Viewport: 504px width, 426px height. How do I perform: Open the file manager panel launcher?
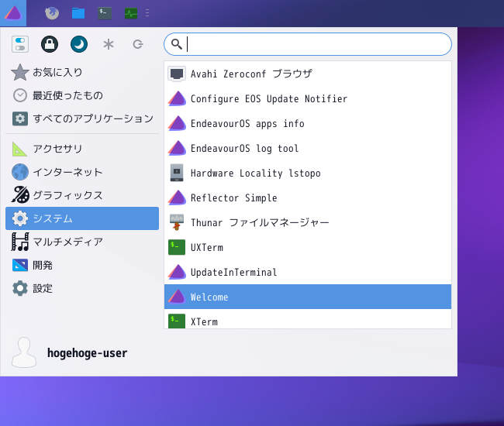pos(78,13)
